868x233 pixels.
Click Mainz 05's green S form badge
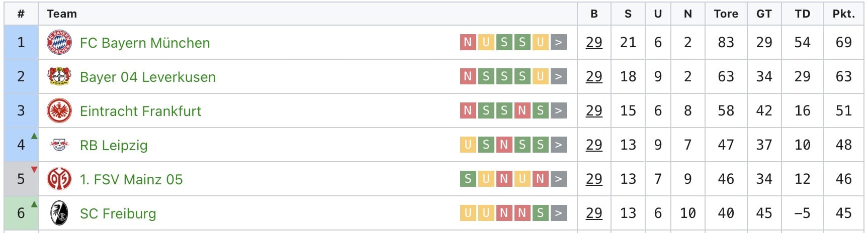tap(468, 179)
